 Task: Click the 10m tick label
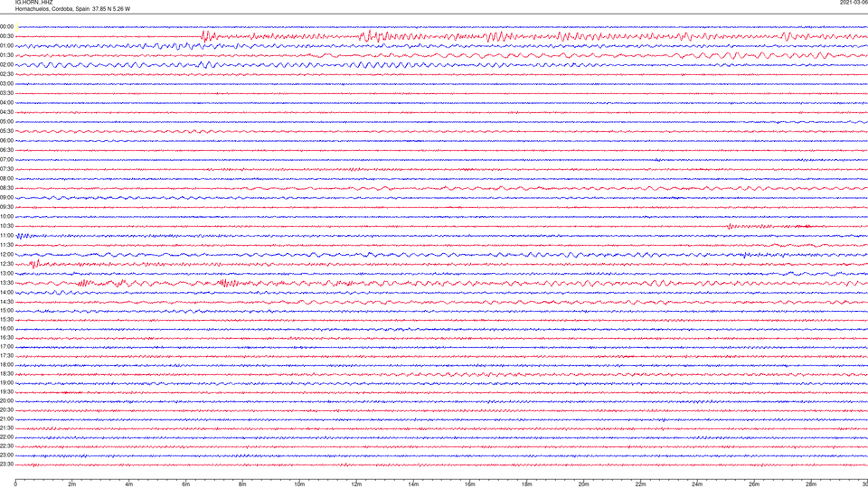(299, 484)
